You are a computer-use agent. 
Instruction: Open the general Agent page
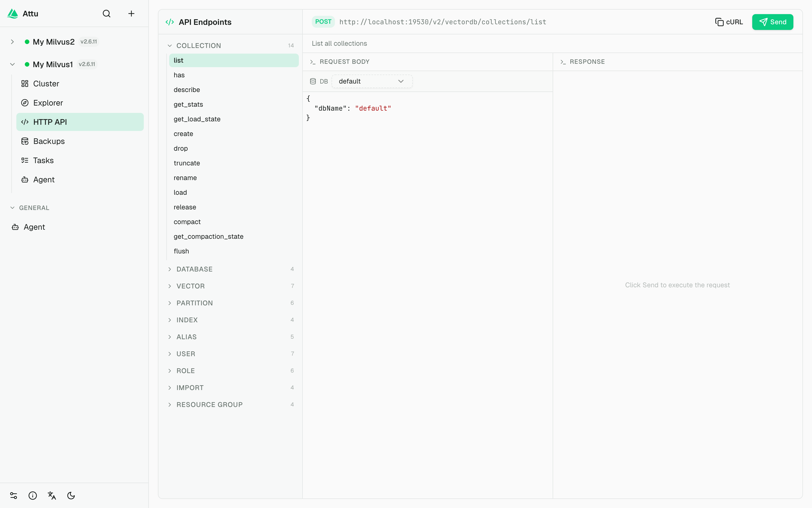point(74,227)
